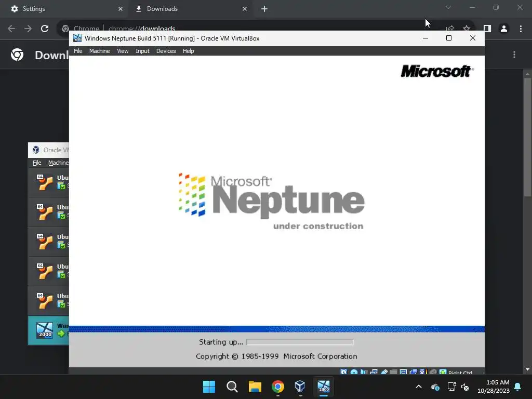Select the Windows 2000 VM in VirtualBox Manager list
Image resolution: width=532 pixels, height=399 pixels.
(48, 330)
